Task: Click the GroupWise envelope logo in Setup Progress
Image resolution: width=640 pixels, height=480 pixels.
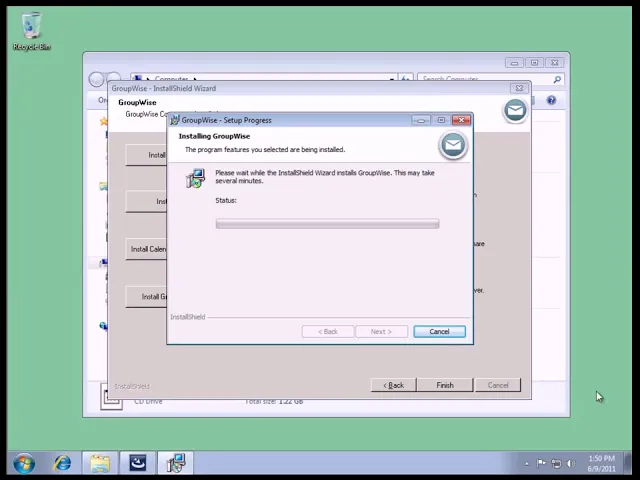Action: coord(453,145)
